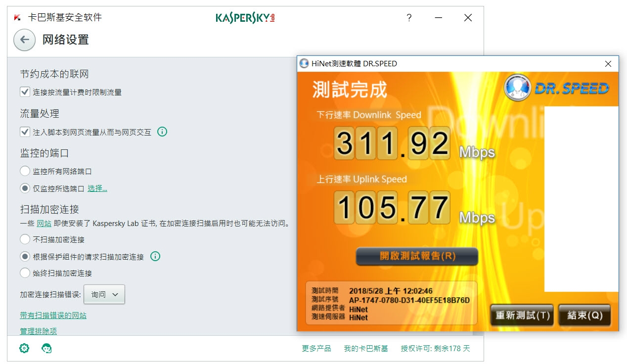
Task: Show info for 注入脚本到网页流量 option
Action: (x=162, y=132)
